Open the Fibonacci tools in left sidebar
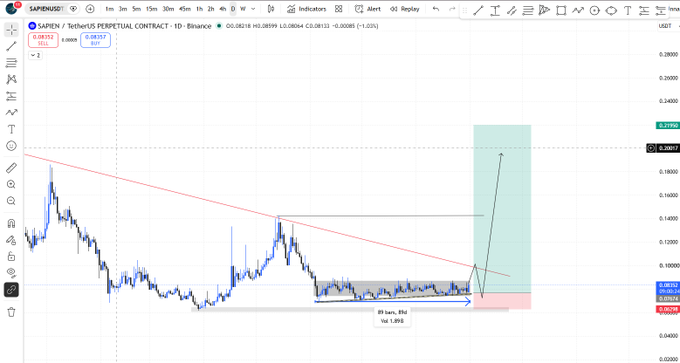The image size is (680, 363). (x=11, y=63)
